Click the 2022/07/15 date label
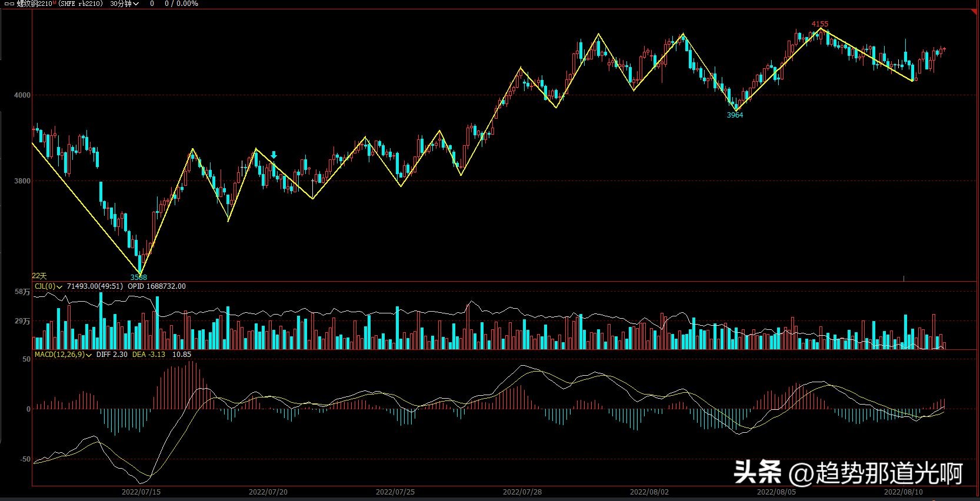Viewport: 980px width, 501px height. 141,492
